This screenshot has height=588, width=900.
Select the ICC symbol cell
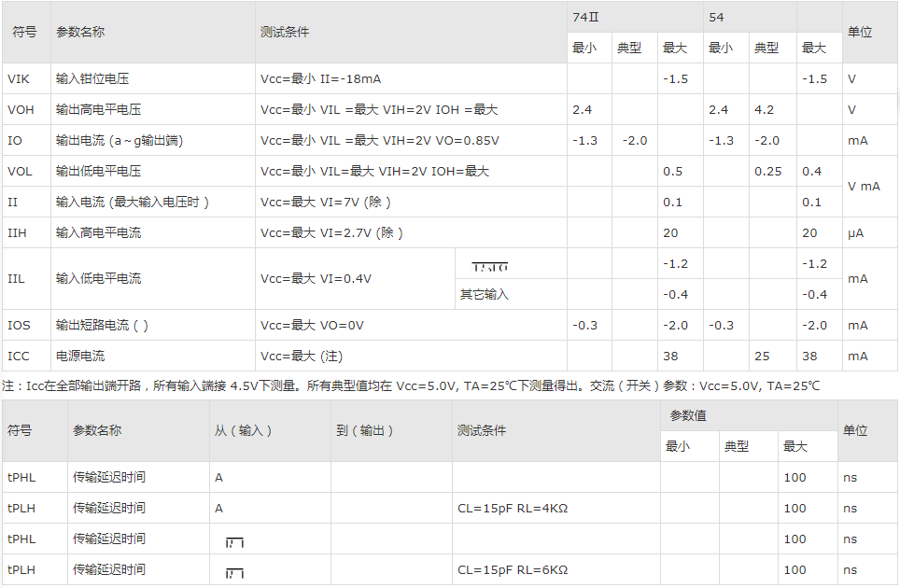tap(19, 356)
